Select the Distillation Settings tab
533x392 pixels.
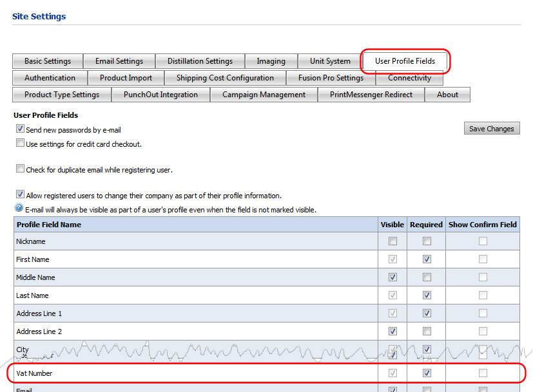pyautogui.click(x=200, y=61)
